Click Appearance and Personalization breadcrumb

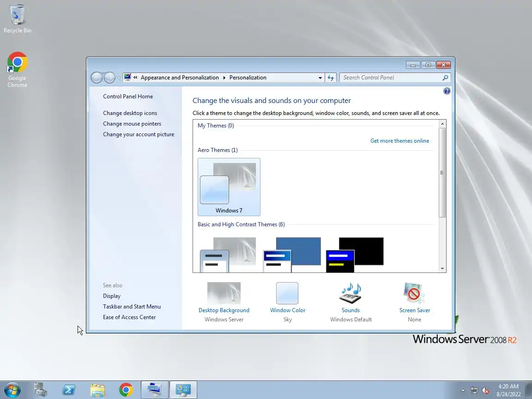(180, 78)
